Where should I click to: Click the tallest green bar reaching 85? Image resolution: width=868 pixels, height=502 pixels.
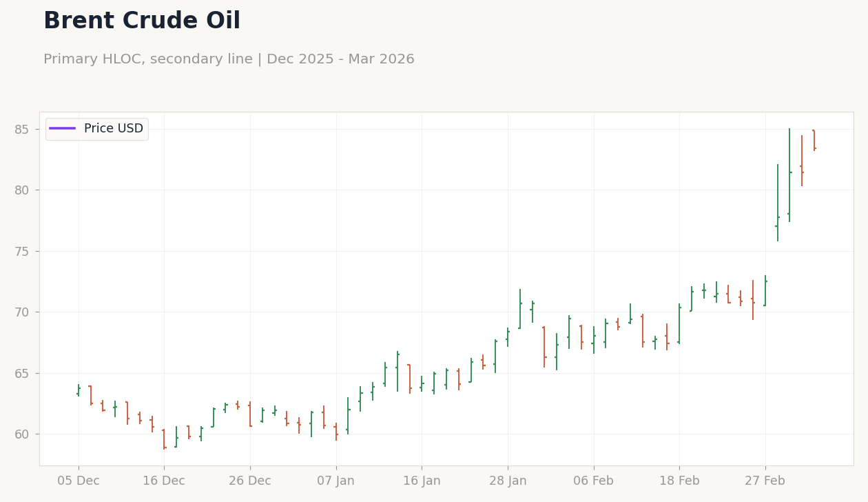(789, 175)
